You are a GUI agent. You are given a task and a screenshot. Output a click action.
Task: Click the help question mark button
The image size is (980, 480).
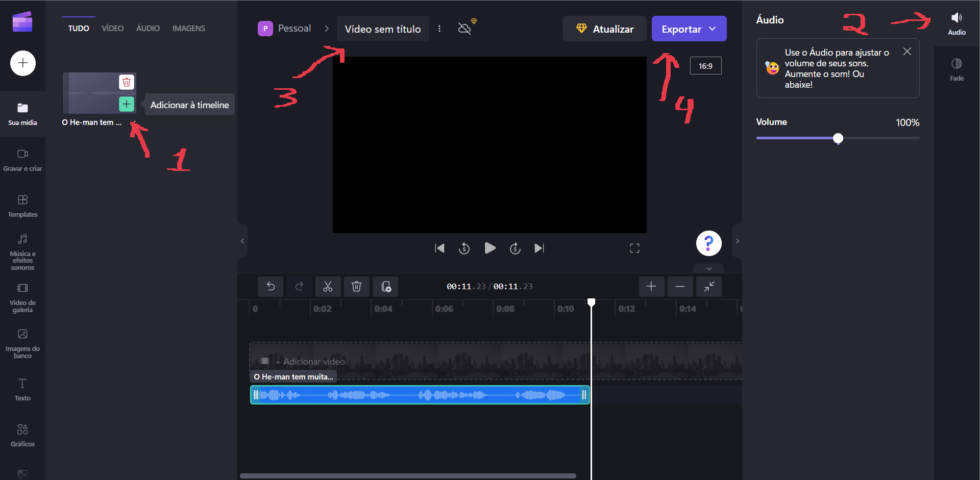[x=708, y=243]
